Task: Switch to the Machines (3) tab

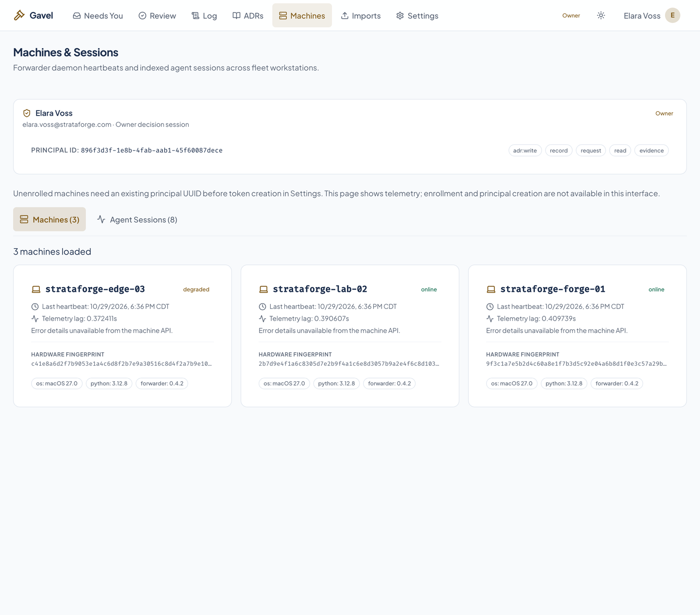Action: point(50,220)
